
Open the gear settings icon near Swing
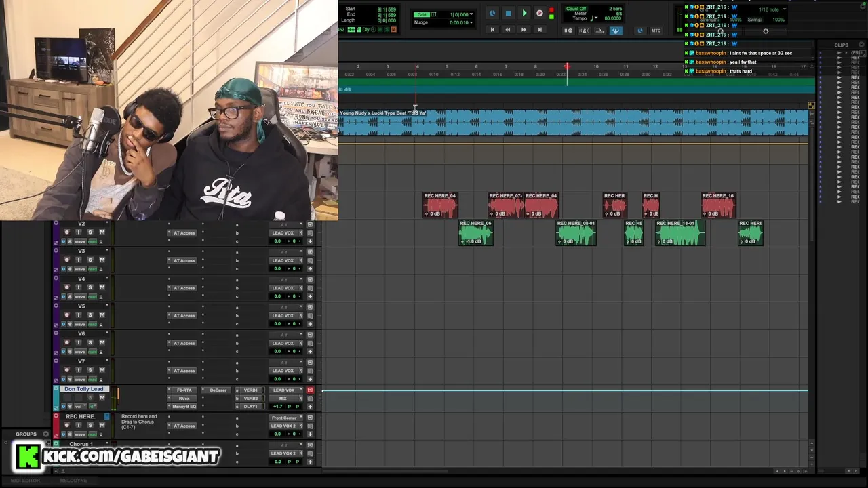[766, 31]
